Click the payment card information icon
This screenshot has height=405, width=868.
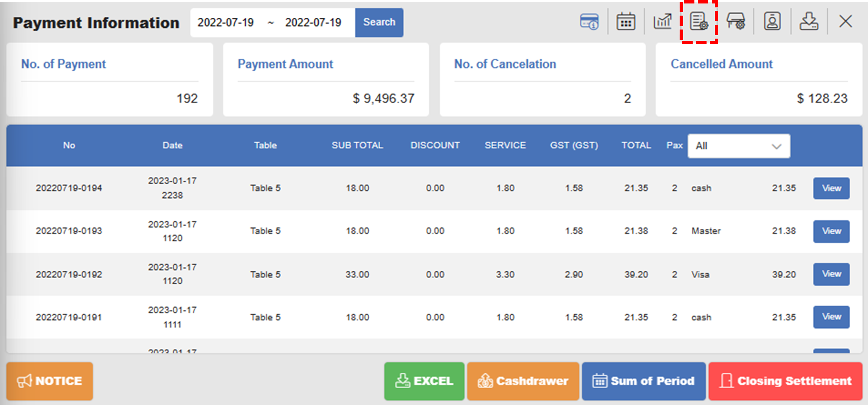589,22
